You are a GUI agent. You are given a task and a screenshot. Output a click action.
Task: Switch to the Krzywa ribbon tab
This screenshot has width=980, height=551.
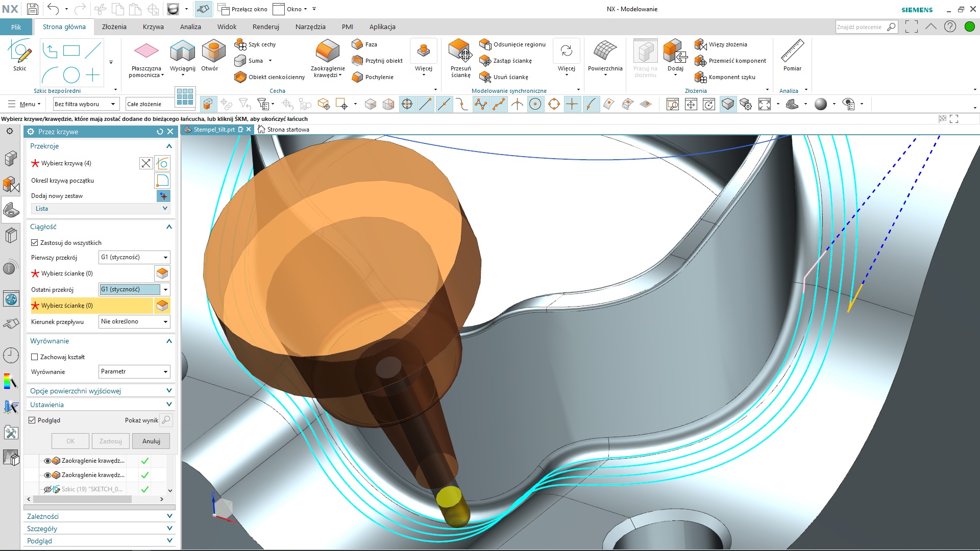coord(153,27)
